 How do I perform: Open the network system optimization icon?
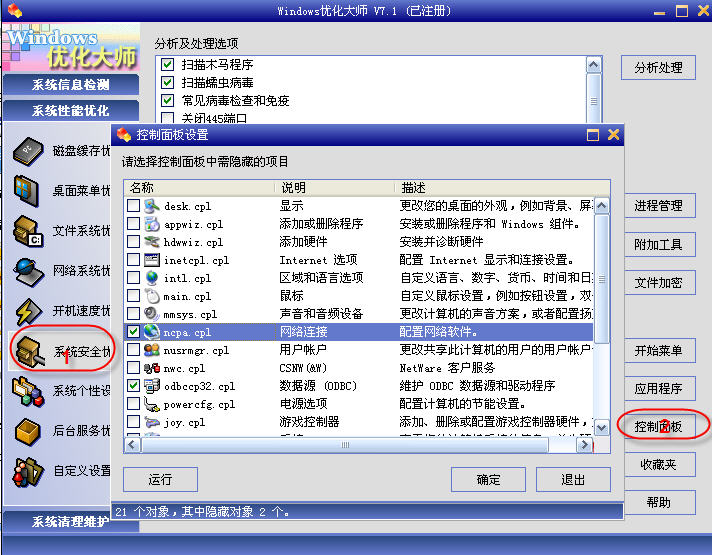(28, 271)
